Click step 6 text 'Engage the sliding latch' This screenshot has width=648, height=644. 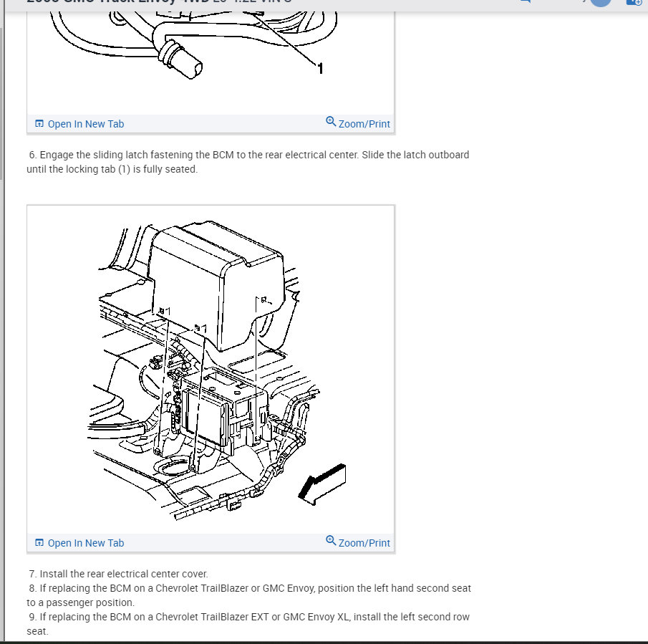click(x=248, y=162)
